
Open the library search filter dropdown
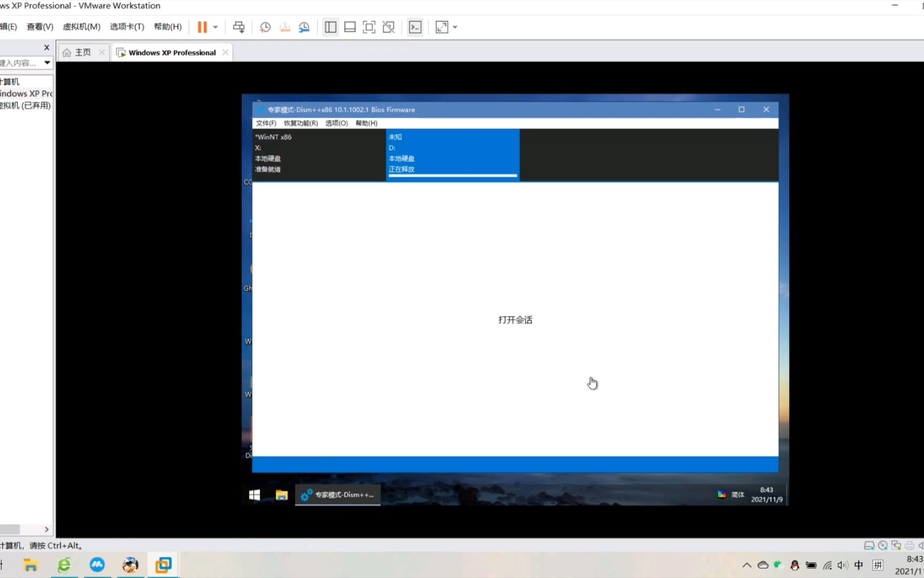[x=47, y=63]
